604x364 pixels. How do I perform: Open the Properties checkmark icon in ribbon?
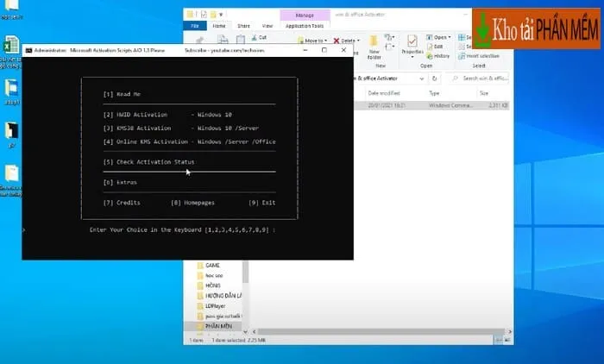click(x=412, y=41)
